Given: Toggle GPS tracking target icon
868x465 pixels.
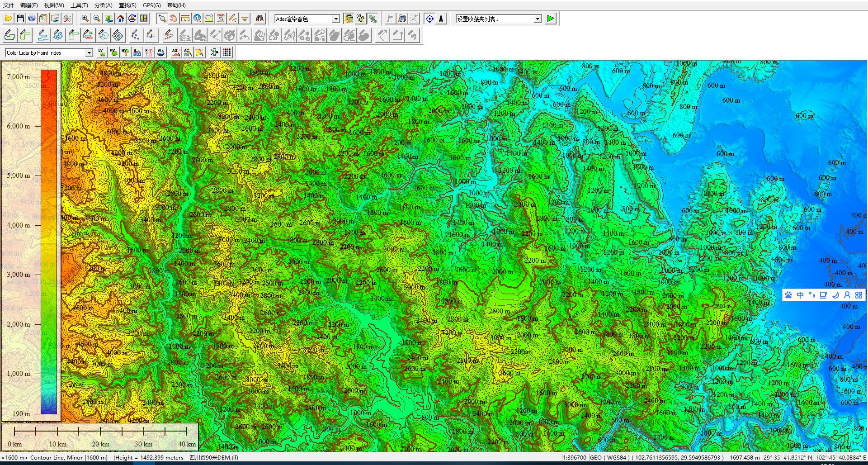Looking at the screenshot, I should (x=429, y=19).
